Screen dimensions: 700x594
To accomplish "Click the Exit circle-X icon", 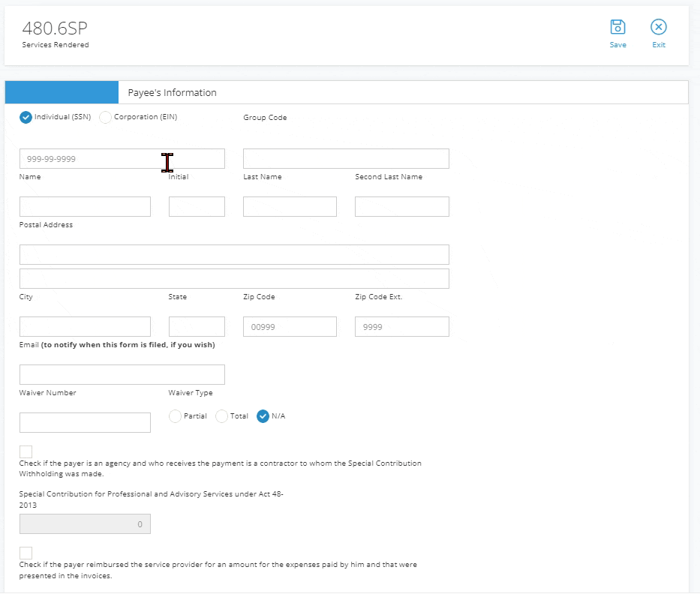I will point(659,27).
